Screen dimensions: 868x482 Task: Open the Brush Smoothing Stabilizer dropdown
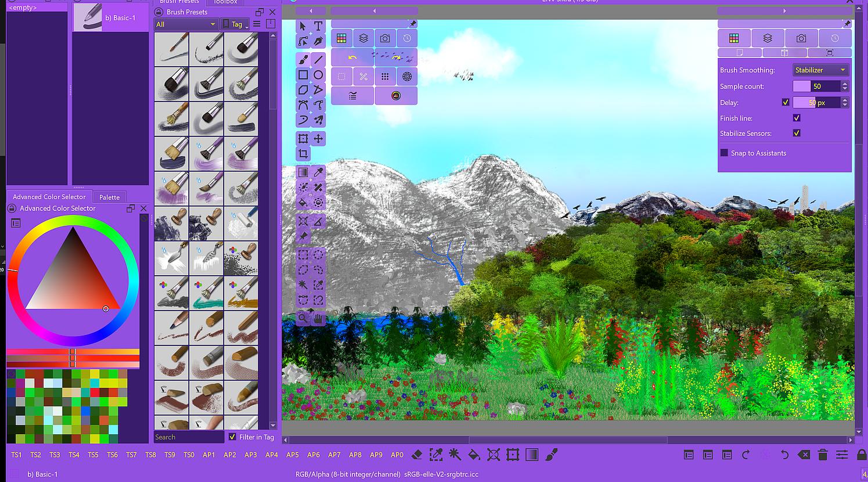[x=821, y=70]
